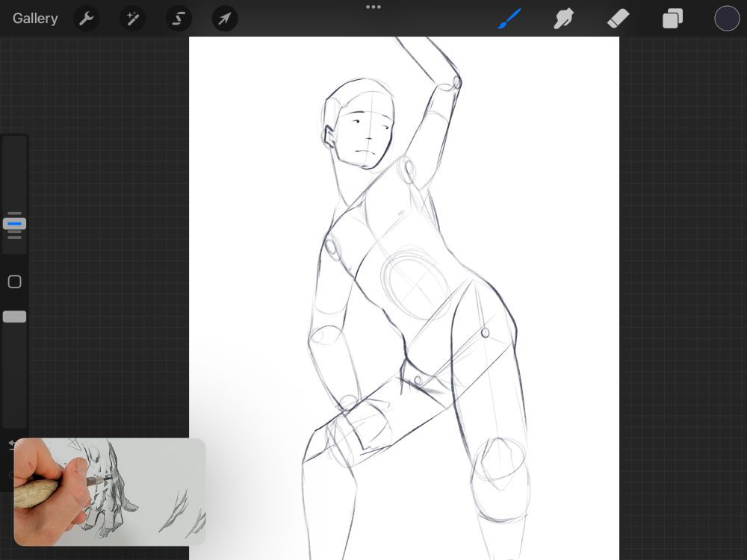Open the Adjustments magic wand menu
747x560 pixels.
click(x=134, y=19)
